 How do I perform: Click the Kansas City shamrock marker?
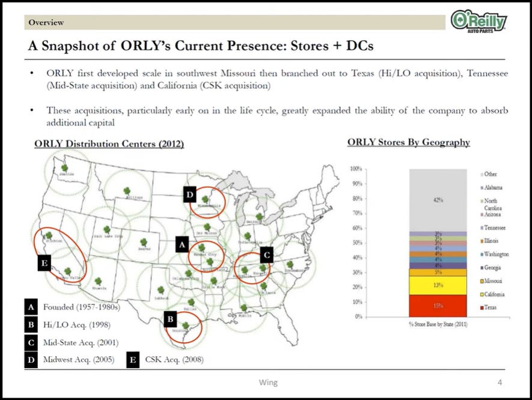(201, 247)
